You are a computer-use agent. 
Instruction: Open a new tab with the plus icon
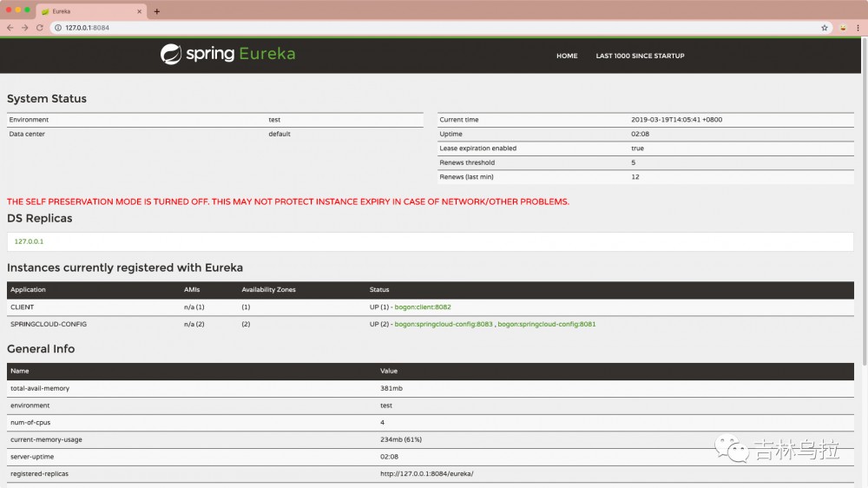156,11
